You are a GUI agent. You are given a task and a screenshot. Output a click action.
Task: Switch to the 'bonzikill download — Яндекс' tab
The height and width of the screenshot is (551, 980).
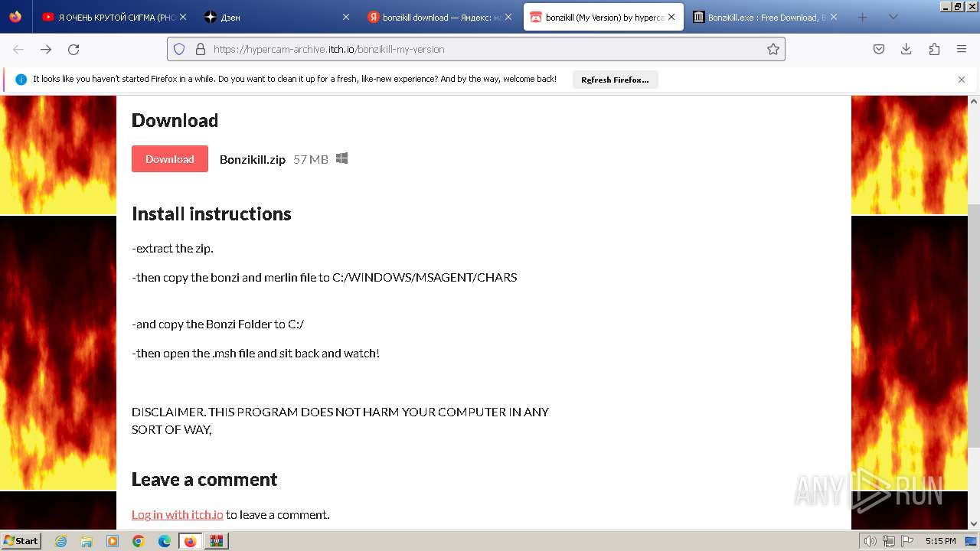440,17
